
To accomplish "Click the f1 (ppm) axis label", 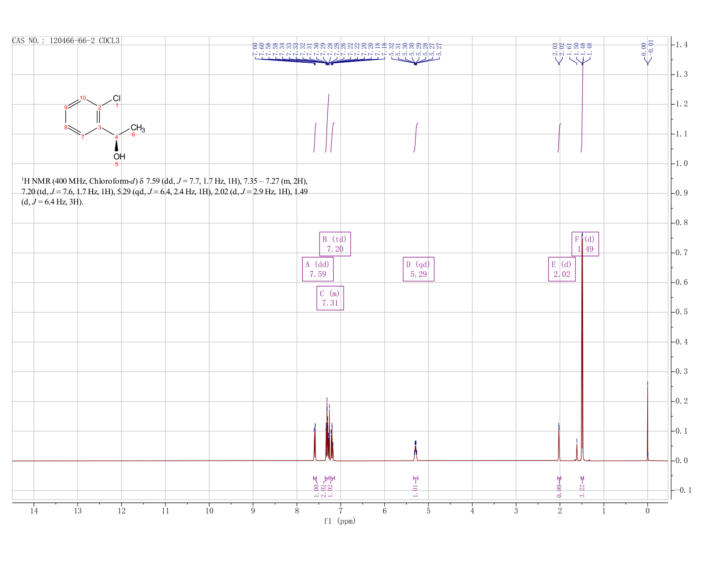I will point(339,521).
